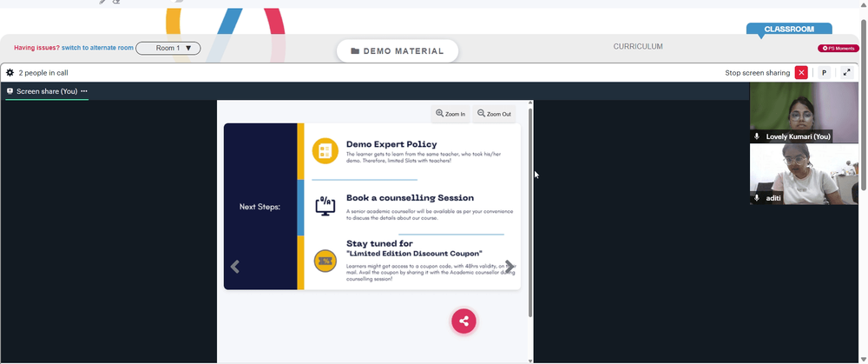Click Book a counselling Session heading
The image size is (868, 364).
[410, 198]
